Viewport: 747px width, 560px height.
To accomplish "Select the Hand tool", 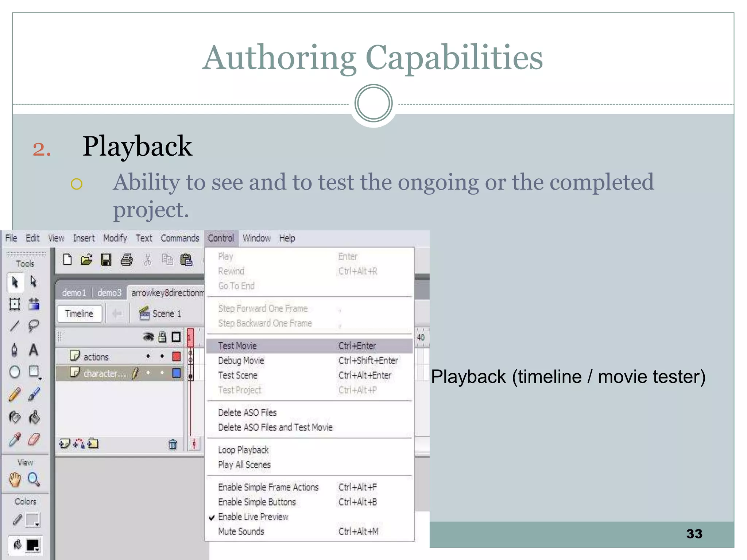I will tap(15, 479).
